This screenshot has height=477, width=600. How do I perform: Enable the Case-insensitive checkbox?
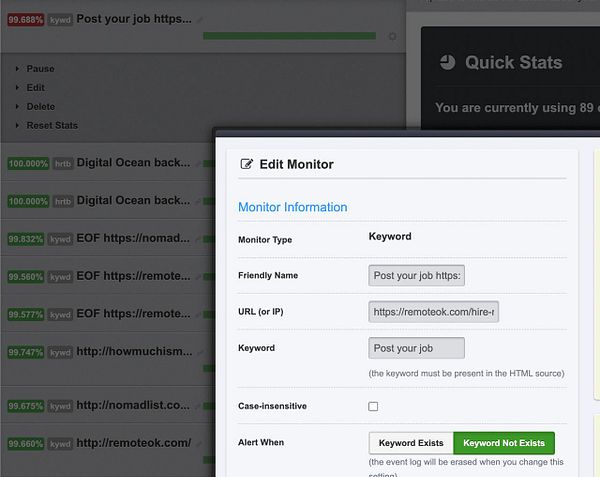373,406
